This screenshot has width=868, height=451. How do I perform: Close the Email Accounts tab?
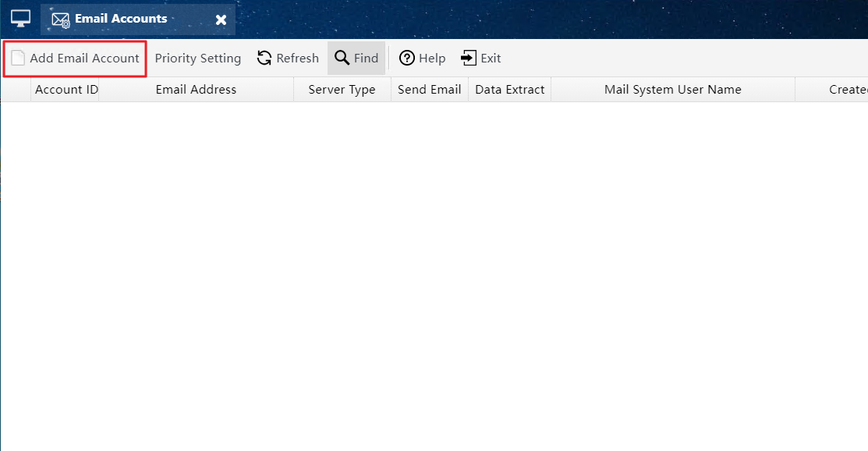tap(221, 20)
